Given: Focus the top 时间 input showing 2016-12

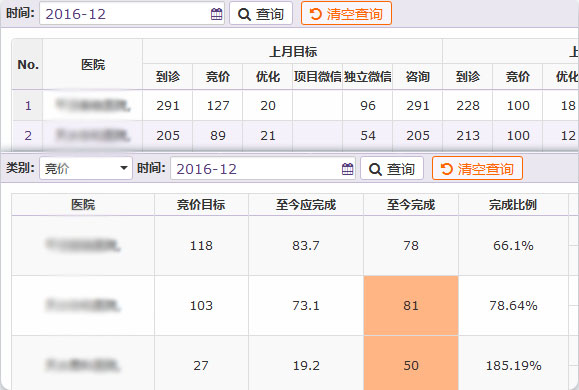Looking at the screenshot, I should pos(132,14).
